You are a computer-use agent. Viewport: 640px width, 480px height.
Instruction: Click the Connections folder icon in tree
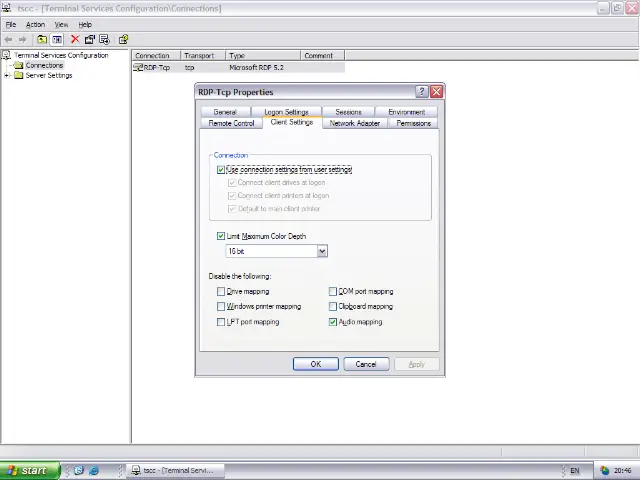tap(18, 65)
